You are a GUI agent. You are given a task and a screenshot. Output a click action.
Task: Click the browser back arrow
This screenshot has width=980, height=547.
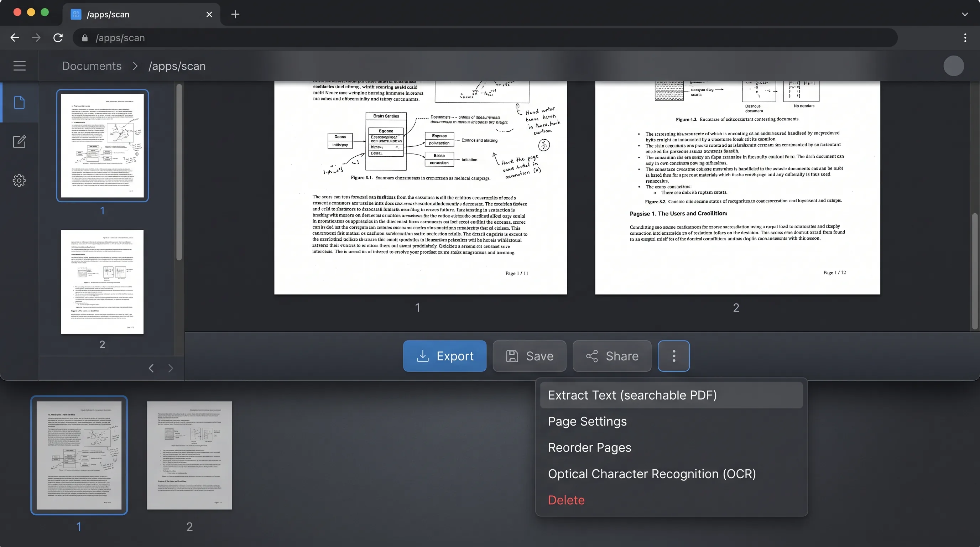(15, 38)
